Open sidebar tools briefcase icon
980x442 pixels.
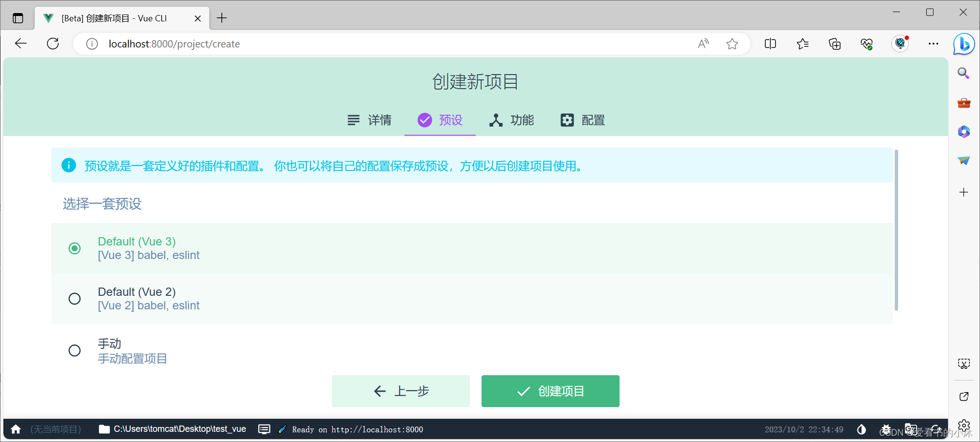pyautogui.click(x=964, y=103)
